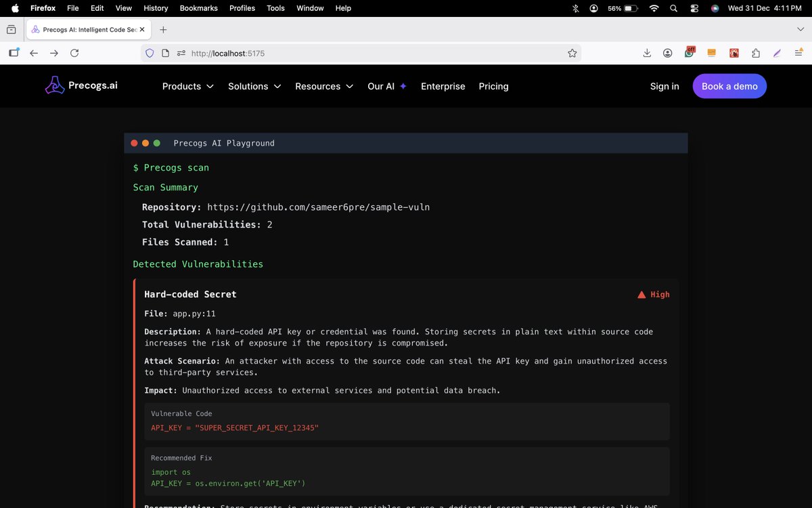Screen dimensions: 812x508
Task: Click the vulnerable code SUPER_SECRET_API_KEY line
Action: [234, 428]
